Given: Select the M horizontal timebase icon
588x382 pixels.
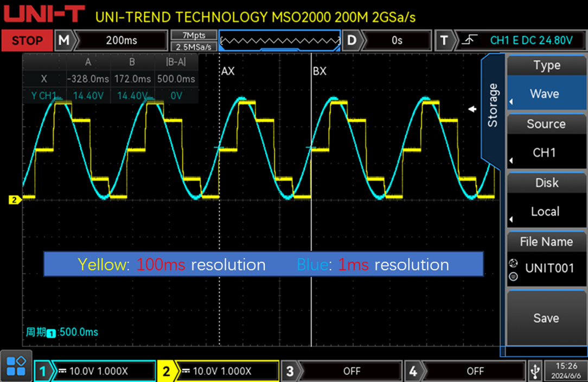Looking at the screenshot, I should (x=64, y=40).
